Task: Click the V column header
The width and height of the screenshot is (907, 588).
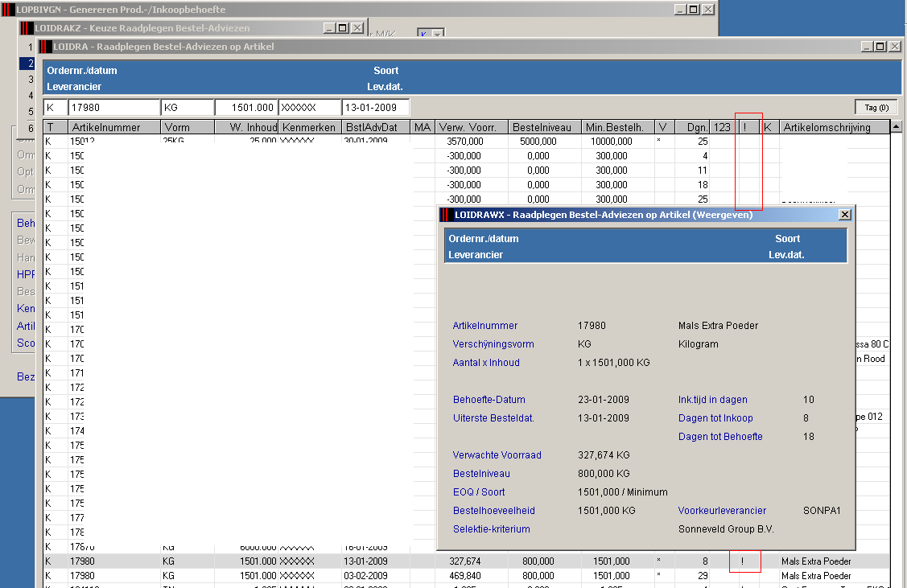Action: pyautogui.click(x=664, y=127)
